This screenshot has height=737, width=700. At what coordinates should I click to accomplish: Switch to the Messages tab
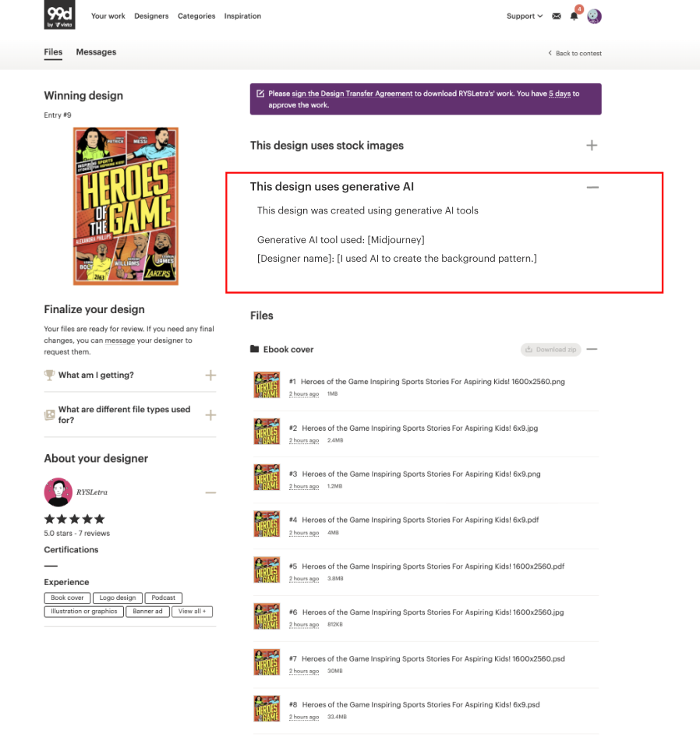pos(96,52)
